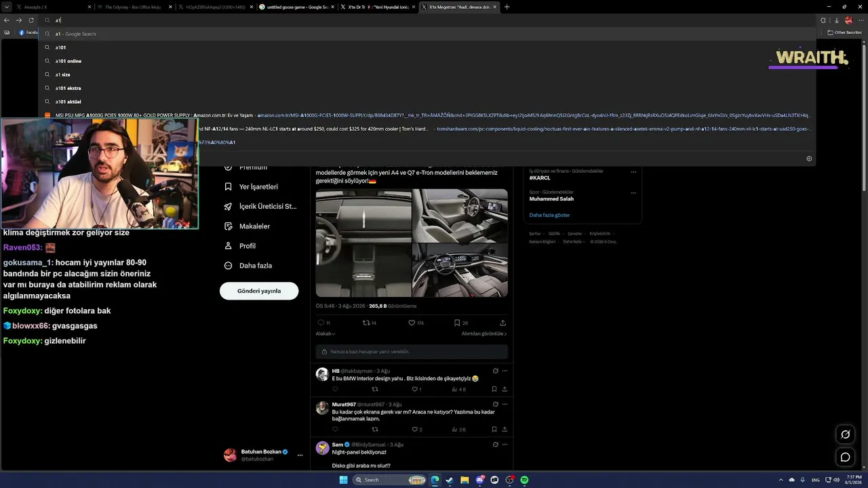Image resolution: width=868 pixels, height=488 pixels.
Task: Go to Makaleler in the X sidebar
Action: 247,226
